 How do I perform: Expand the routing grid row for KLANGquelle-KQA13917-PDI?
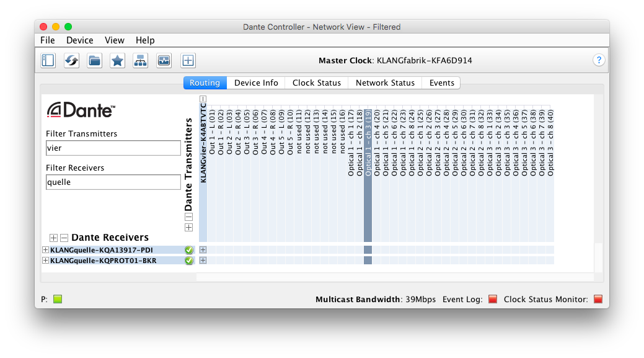pos(203,250)
